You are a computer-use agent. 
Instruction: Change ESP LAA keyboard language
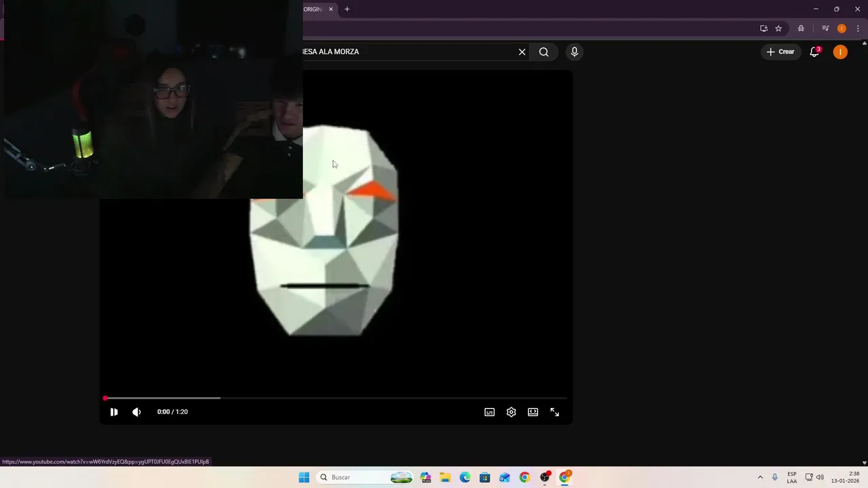(x=792, y=477)
